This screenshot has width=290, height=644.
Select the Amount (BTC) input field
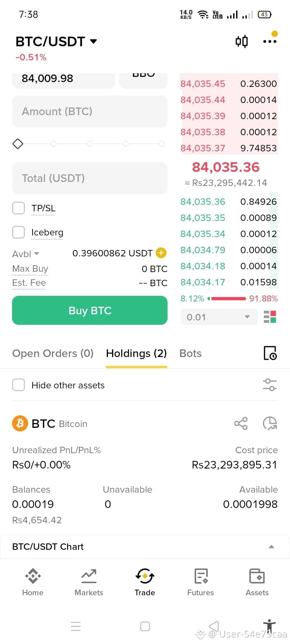coord(90,111)
